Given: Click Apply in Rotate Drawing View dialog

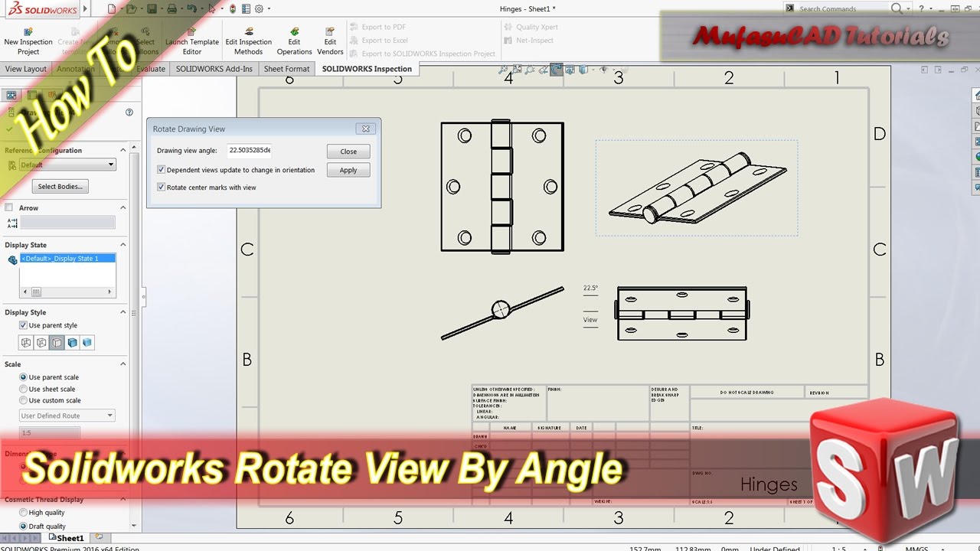Looking at the screenshot, I should (x=348, y=170).
